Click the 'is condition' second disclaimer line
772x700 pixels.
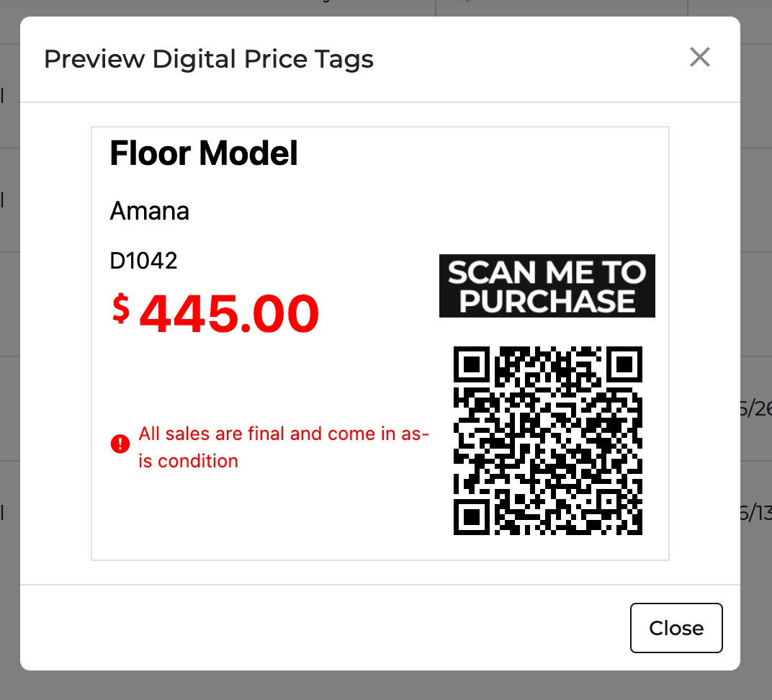point(189,461)
